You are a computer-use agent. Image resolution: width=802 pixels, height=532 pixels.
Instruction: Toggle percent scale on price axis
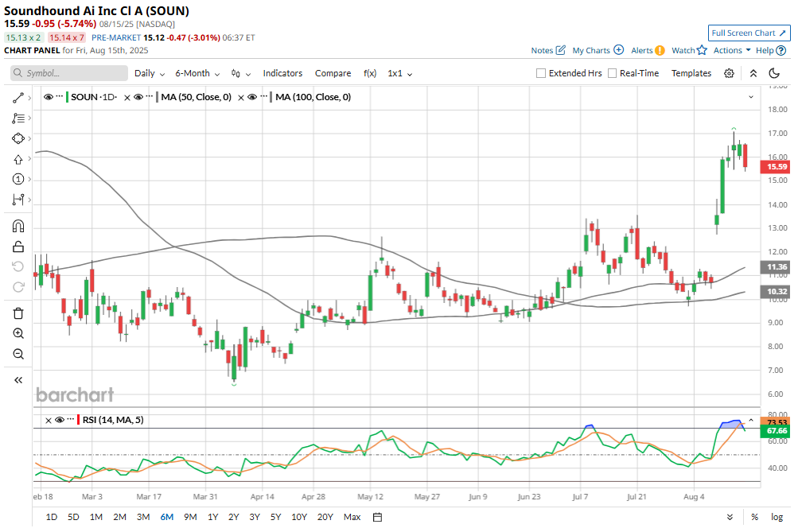tap(754, 517)
